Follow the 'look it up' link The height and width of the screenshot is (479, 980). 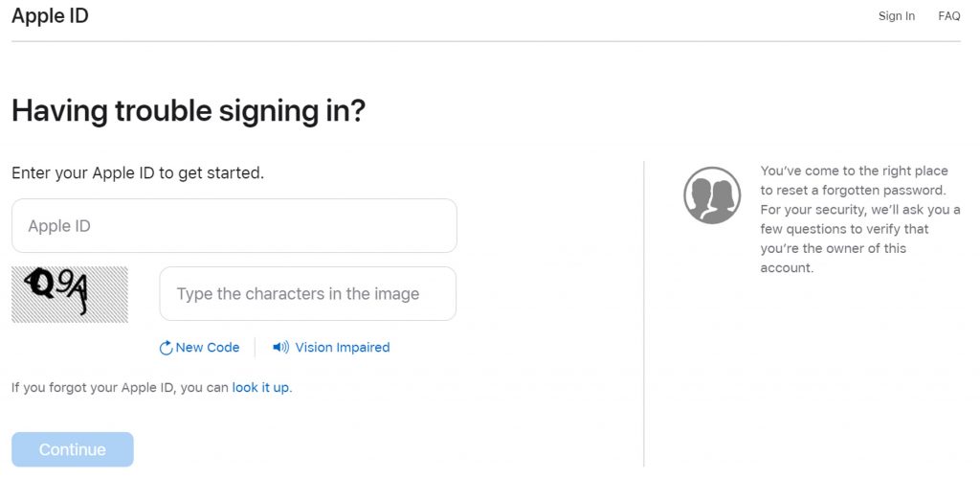260,388
